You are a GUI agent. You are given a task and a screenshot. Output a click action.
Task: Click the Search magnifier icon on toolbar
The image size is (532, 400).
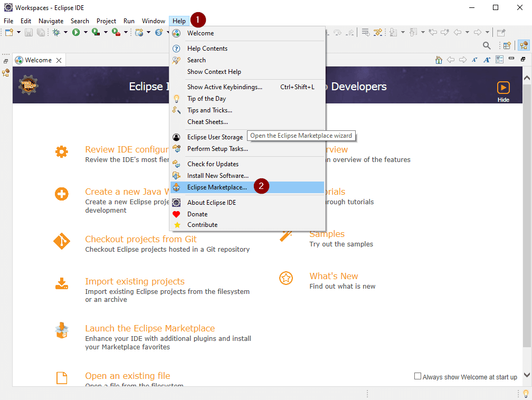(x=487, y=45)
